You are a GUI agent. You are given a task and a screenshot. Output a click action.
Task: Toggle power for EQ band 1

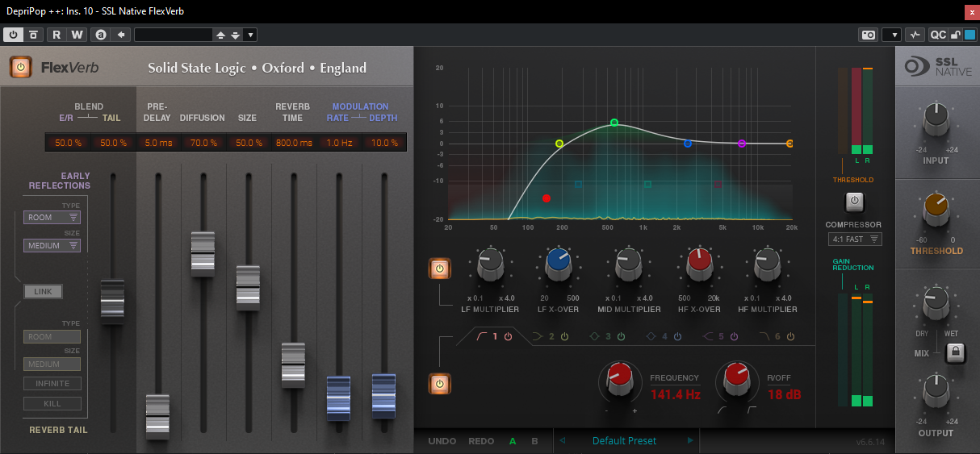pos(509,336)
